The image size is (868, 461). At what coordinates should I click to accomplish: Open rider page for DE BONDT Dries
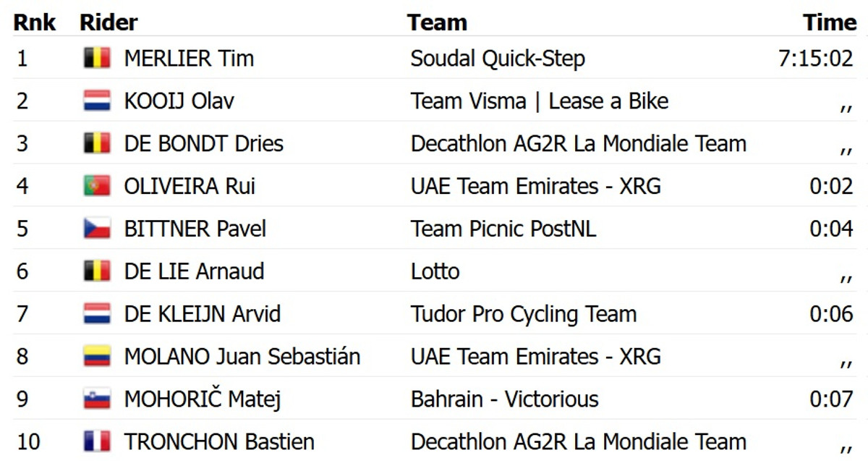coord(203,143)
